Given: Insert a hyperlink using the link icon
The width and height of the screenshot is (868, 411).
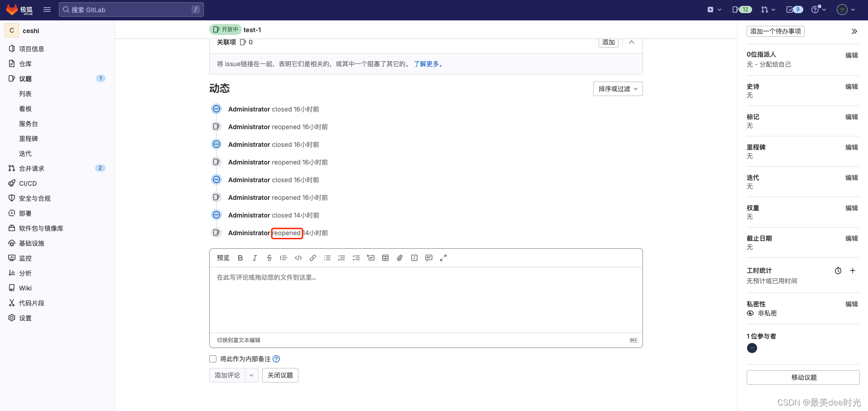Looking at the screenshot, I should pyautogui.click(x=312, y=258).
